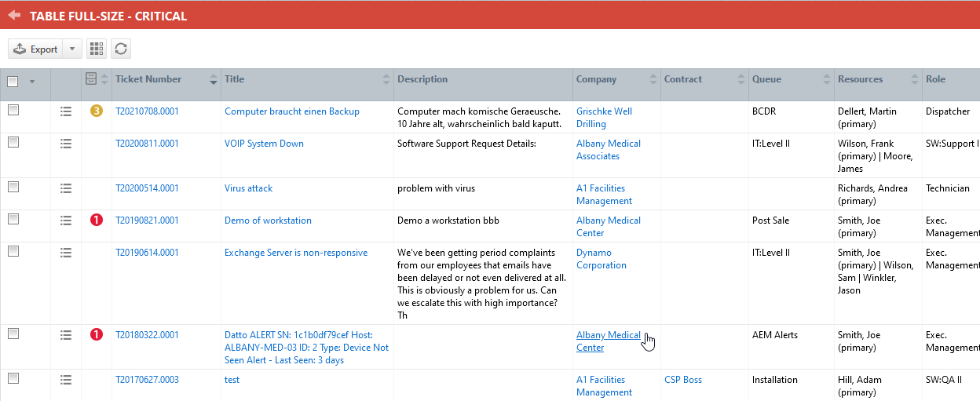The width and height of the screenshot is (980, 401).
Task: Click the archive column header icon
Action: coord(92,79)
